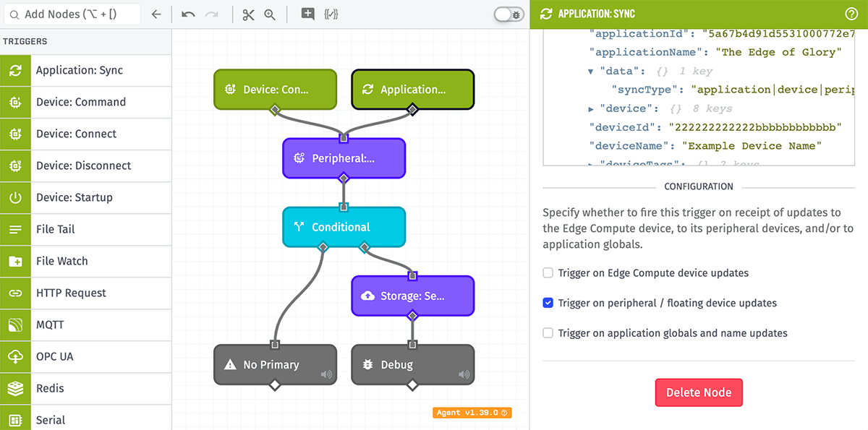The image size is (868, 430).
Task: Click the Agent v1.39.0 badge
Action: coord(472,413)
